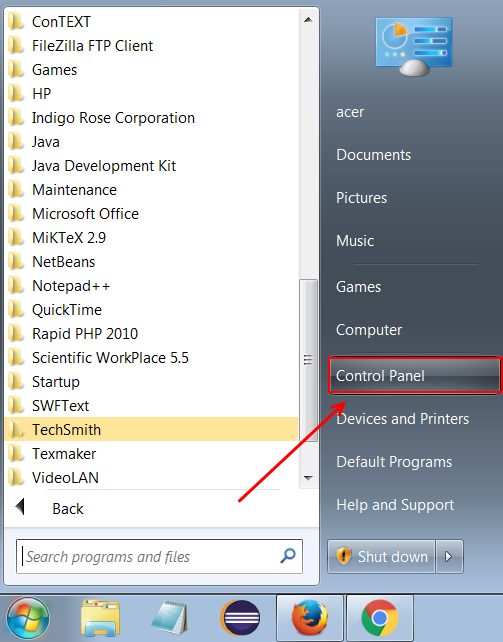The height and width of the screenshot is (642, 503).
Task: Go Back to main Start menu
Action: [x=68, y=509]
